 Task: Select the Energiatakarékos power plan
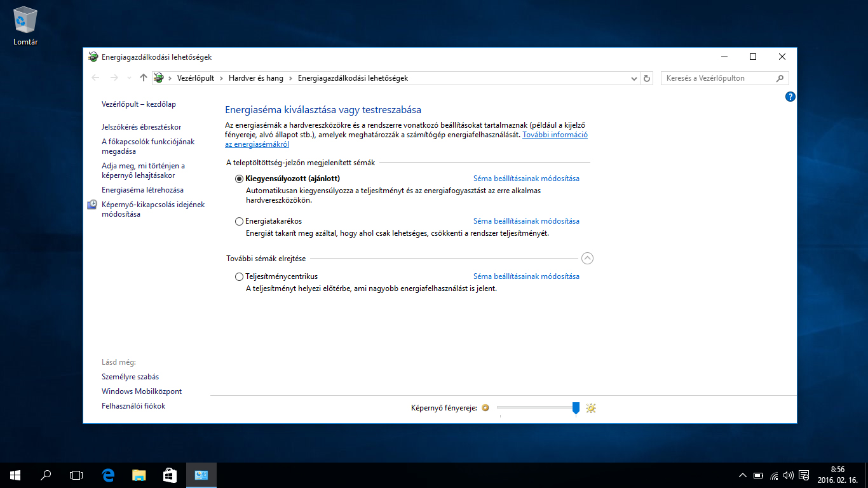(240, 222)
